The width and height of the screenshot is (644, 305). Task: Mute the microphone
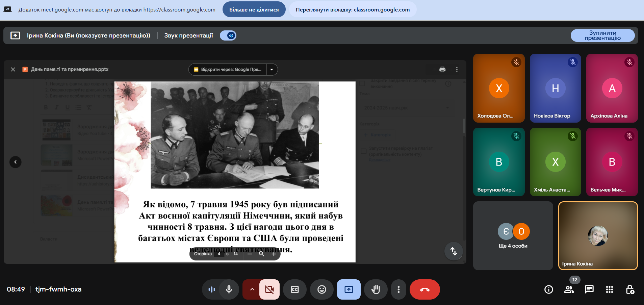[x=229, y=289]
